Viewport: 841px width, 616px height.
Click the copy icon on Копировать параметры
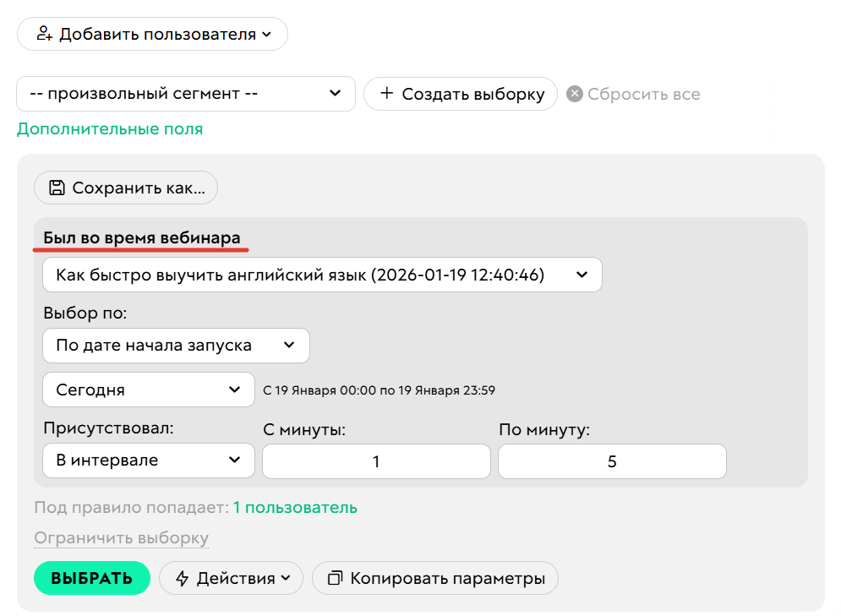click(335, 578)
